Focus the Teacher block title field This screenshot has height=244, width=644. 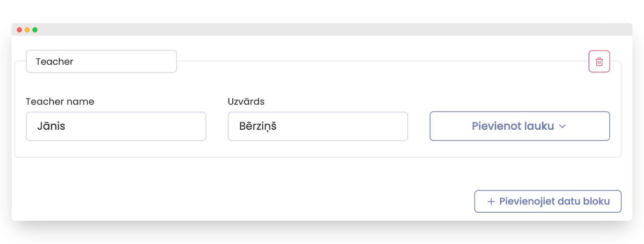101,61
